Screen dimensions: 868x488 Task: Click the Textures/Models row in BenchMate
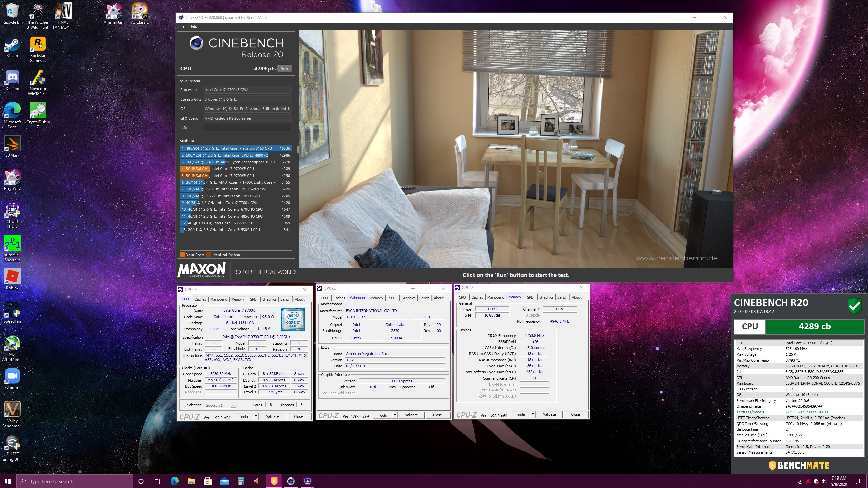(x=798, y=412)
